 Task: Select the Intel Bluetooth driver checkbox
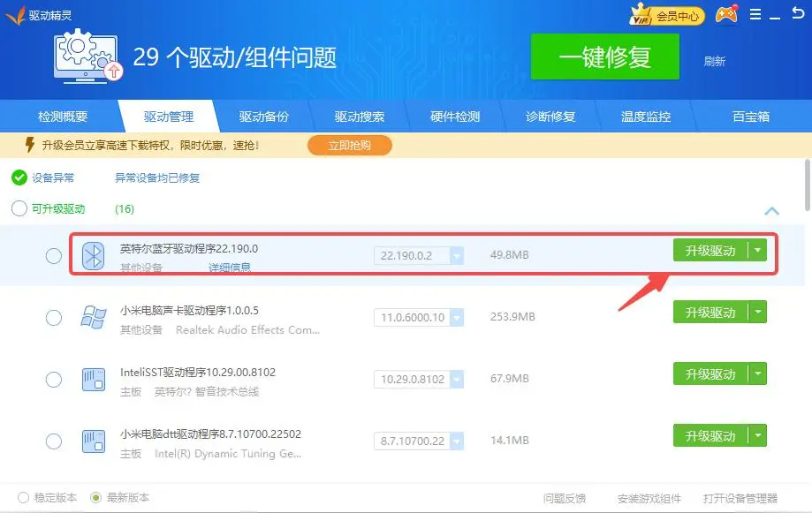[54, 256]
